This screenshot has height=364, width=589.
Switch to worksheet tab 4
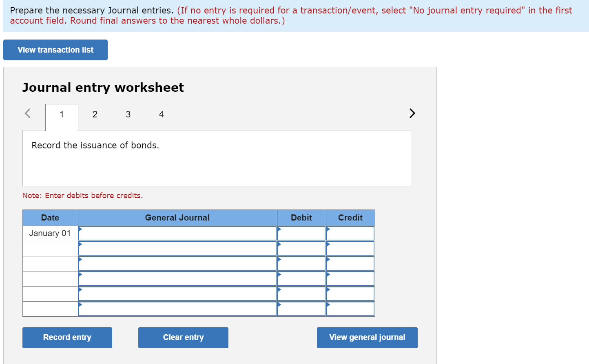tap(161, 115)
